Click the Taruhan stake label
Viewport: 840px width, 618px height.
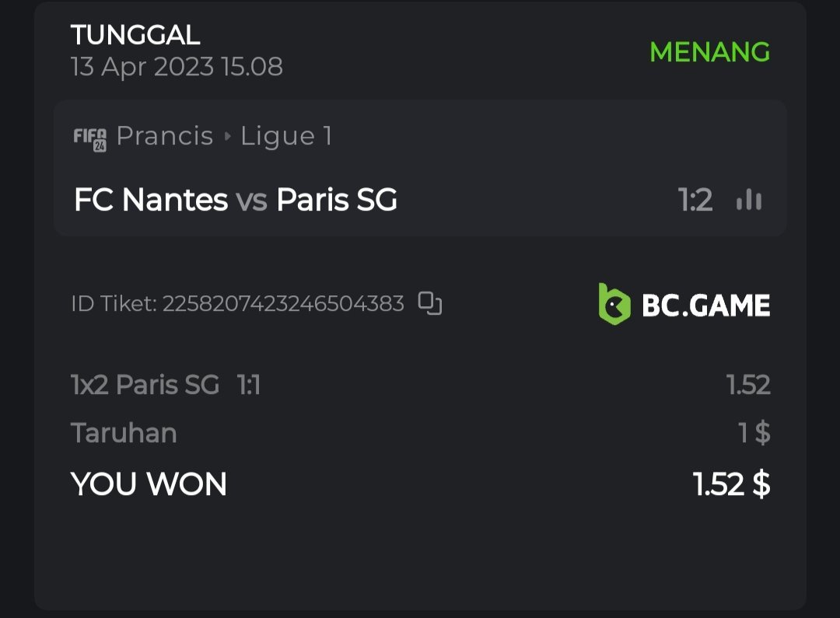[124, 433]
